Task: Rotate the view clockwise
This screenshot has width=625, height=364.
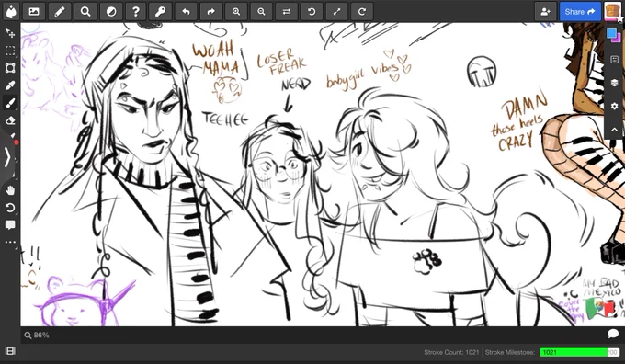Action: coord(362,12)
